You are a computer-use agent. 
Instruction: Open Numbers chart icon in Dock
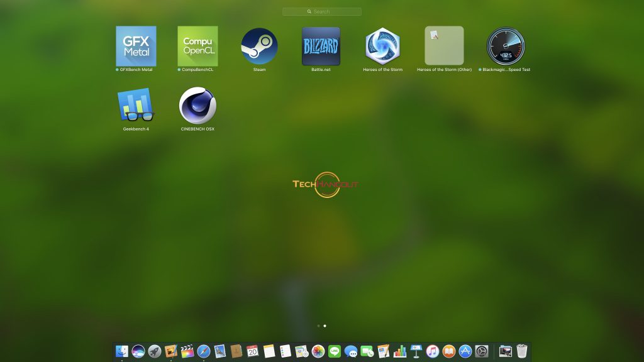pyautogui.click(x=399, y=351)
